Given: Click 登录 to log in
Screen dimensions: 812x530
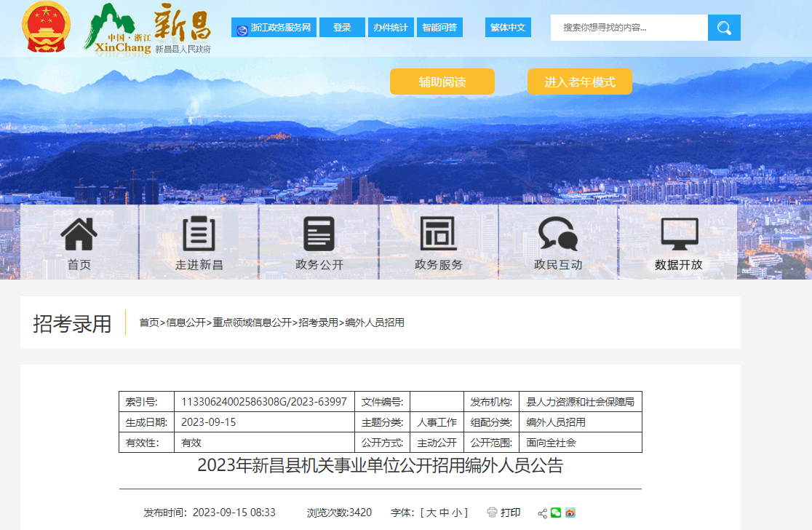Looking at the screenshot, I should pos(342,28).
